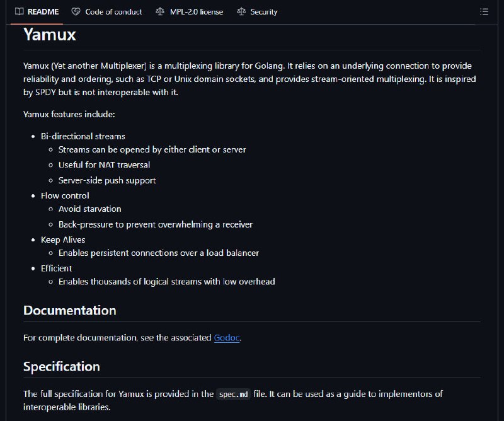
Task: Open the Godoc link
Action: coord(227,338)
